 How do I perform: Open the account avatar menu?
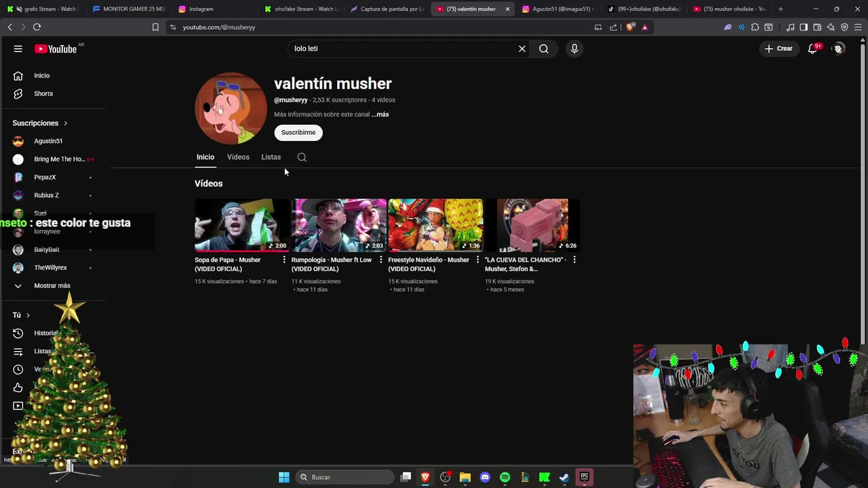tap(839, 49)
